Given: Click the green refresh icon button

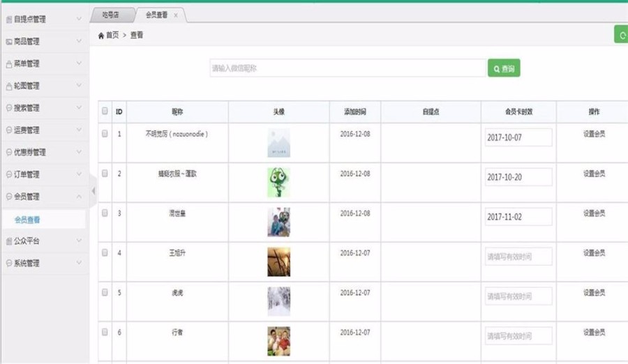Looking at the screenshot, I should (622, 35).
